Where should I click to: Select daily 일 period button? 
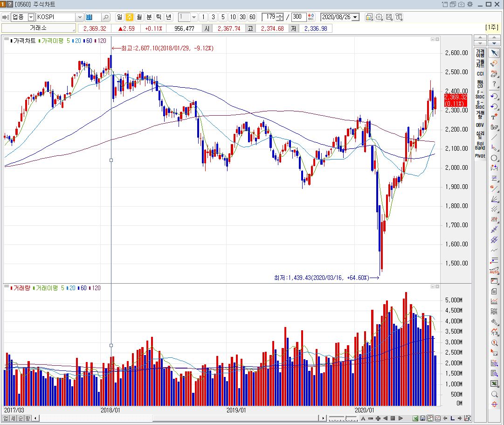[119, 17]
